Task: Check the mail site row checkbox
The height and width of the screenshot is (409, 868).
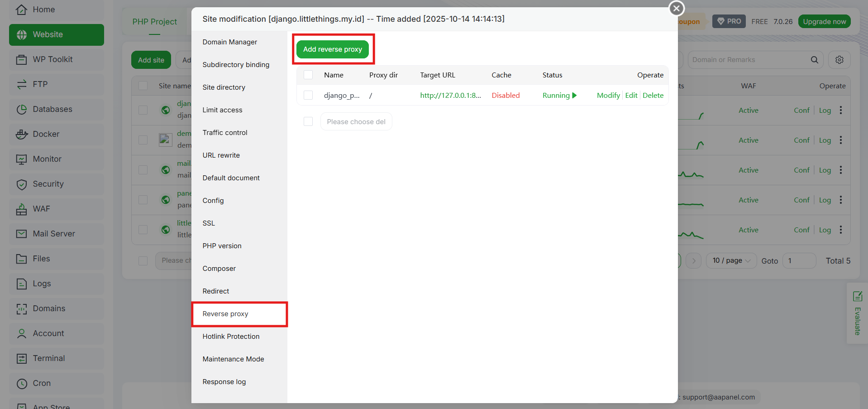Action: click(143, 170)
